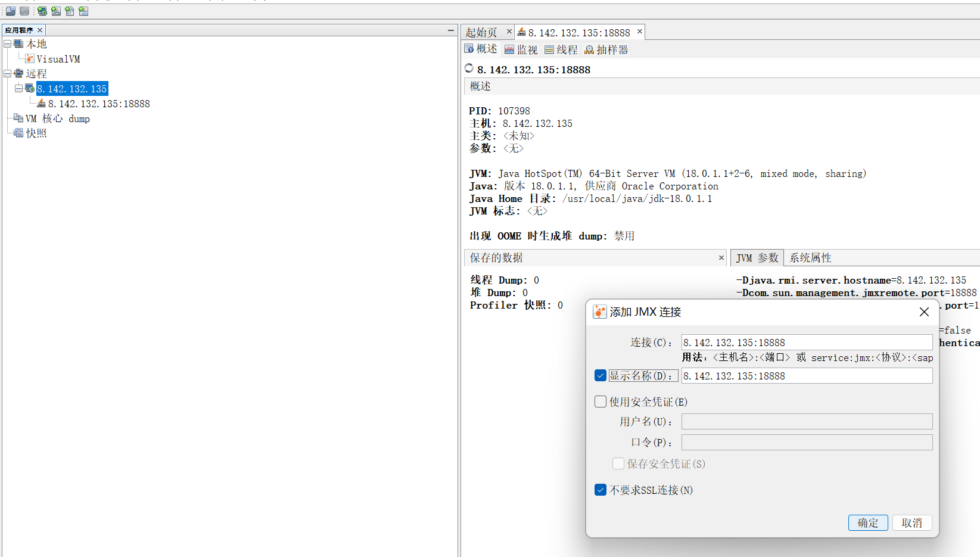Viewport: 980px width, 557px height.
Task: Select the 8.142.132.135:18888 JMX tree item
Action: [99, 104]
